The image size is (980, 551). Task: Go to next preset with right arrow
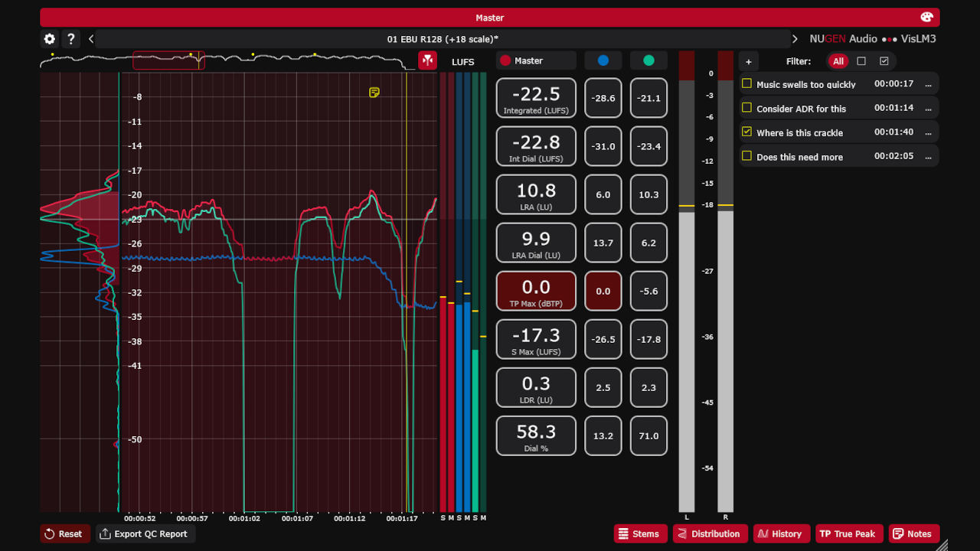(x=795, y=39)
